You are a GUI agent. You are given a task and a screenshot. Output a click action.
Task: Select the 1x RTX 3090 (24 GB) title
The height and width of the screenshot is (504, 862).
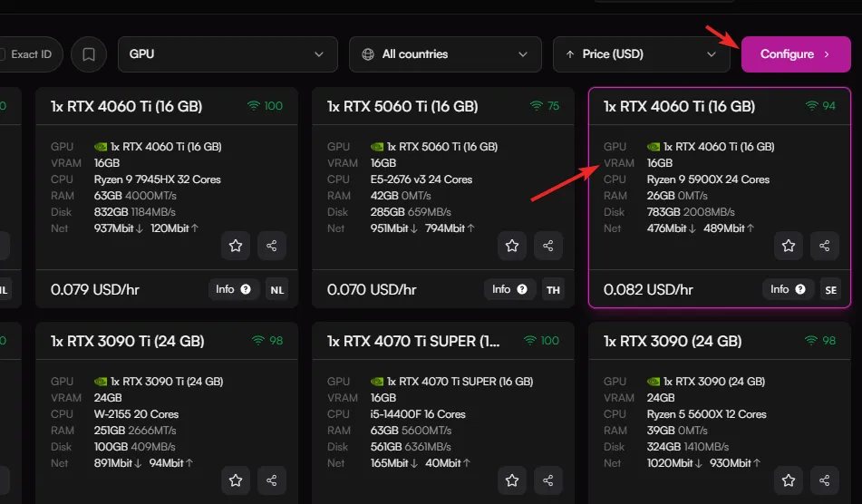(673, 342)
